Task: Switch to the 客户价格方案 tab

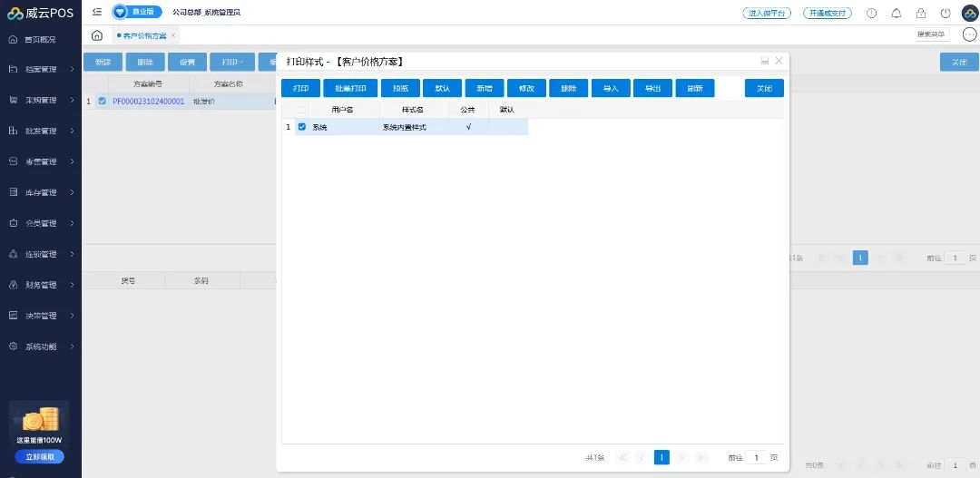Action: [x=144, y=35]
